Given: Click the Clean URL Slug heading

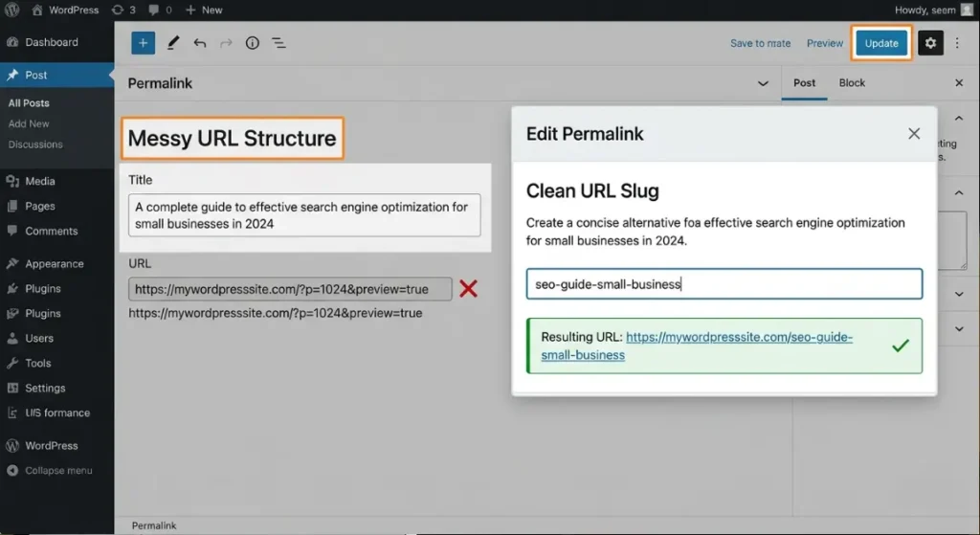Looking at the screenshot, I should 592,190.
